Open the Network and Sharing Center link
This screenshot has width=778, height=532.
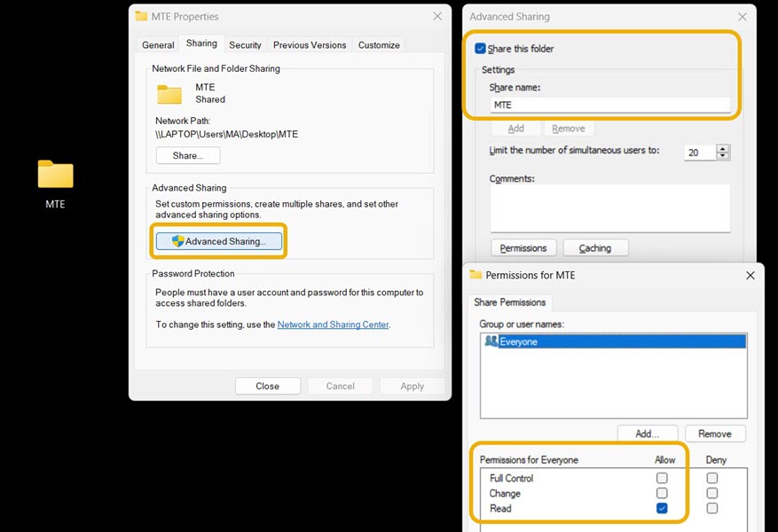(x=333, y=325)
